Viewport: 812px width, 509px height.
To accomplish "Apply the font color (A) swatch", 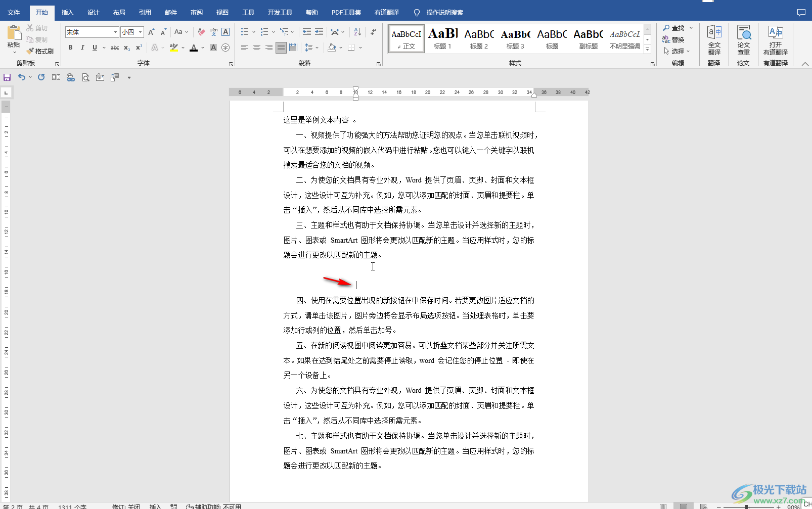I will 194,48.
